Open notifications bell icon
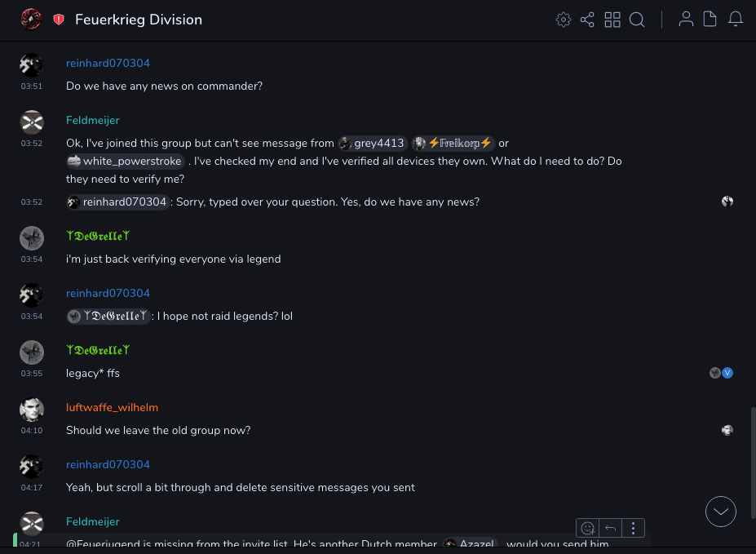The image size is (756, 554). pos(736,20)
